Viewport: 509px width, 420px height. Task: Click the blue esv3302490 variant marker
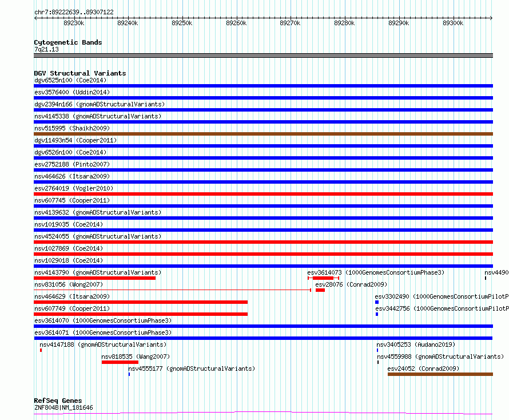pos(377,302)
